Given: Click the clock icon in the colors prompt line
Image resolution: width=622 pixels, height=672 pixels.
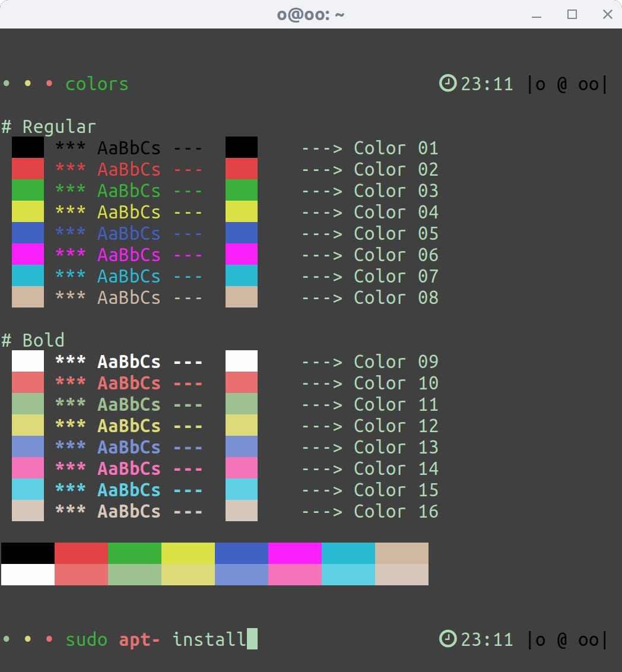Looking at the screenshot, I should click(x=448, y=84).
